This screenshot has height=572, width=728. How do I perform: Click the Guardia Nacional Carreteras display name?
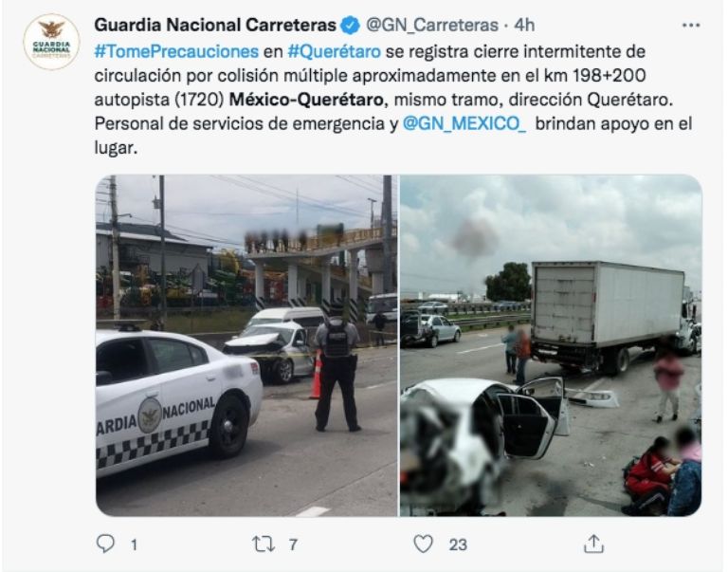click(215, 25)
